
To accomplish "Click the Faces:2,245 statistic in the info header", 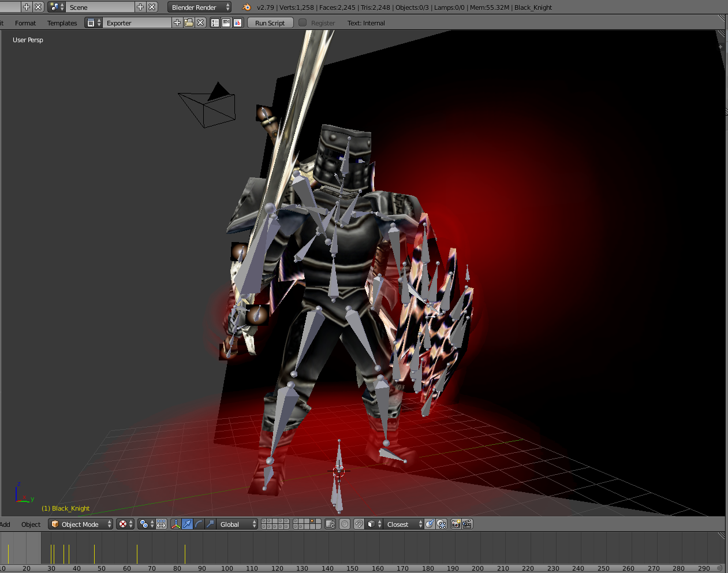I will (x=337, y=8).
